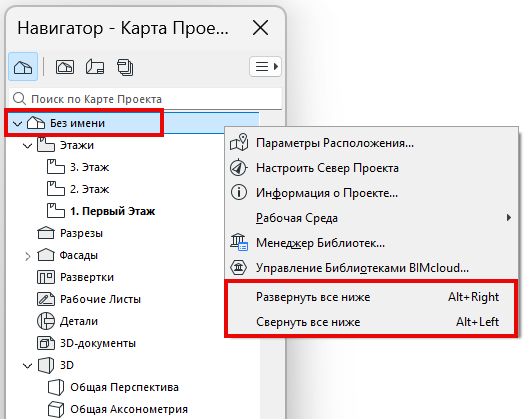Open the Общая Перспектива view
The image size is (524, 419).
pyautogui.click(x=124, y=387)
